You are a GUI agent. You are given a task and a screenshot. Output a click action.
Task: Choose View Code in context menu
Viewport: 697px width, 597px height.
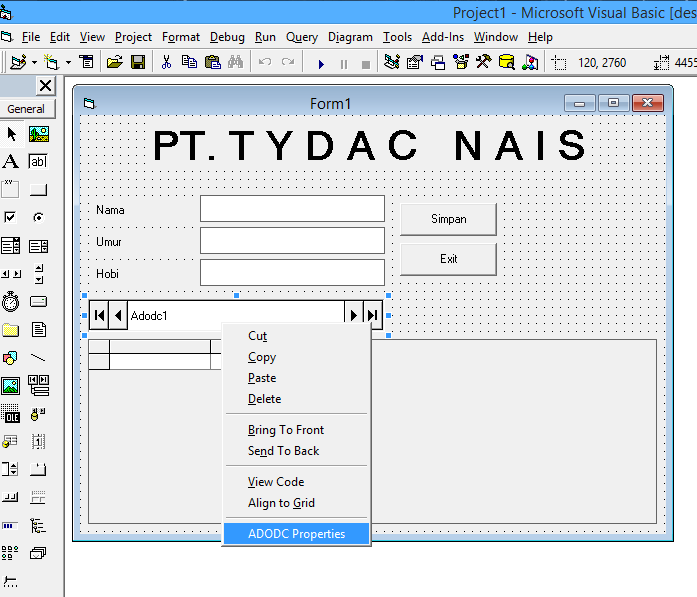tap(296, 482)
